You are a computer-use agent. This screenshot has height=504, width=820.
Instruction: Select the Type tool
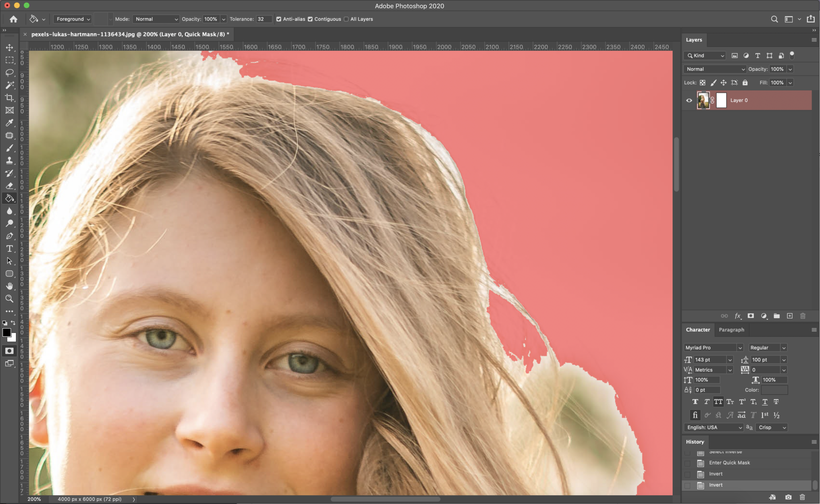[x=9, y=248]
